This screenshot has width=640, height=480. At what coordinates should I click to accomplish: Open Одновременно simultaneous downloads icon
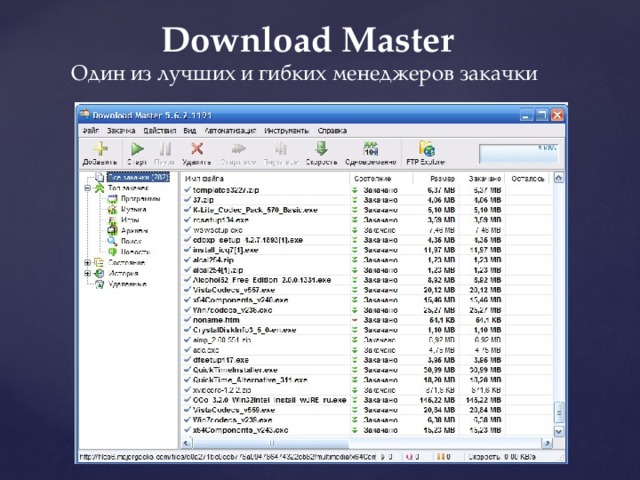pyautogui.click(x=371, y=149)
